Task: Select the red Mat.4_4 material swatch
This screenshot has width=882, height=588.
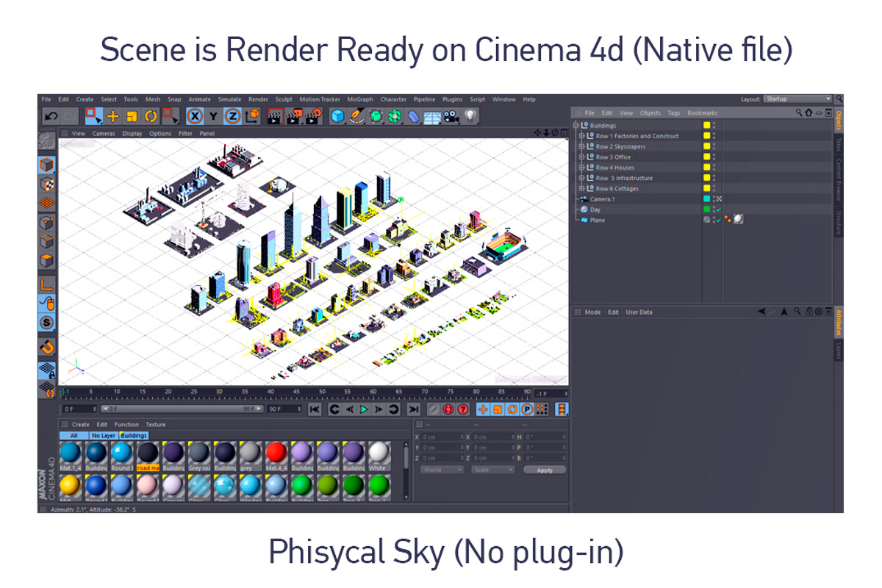Action: (x=276, y=453)
